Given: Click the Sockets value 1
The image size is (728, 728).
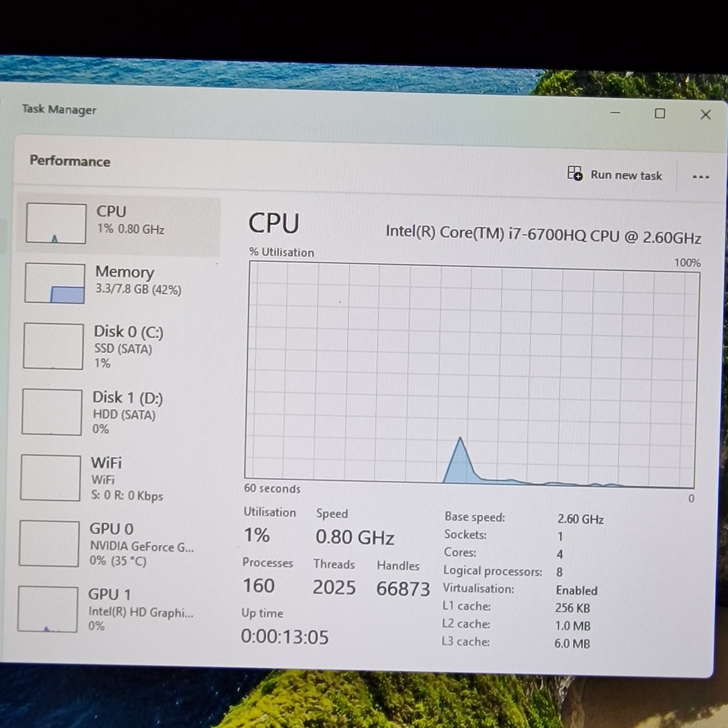Looking at the screenshot, I should [560, 537].
